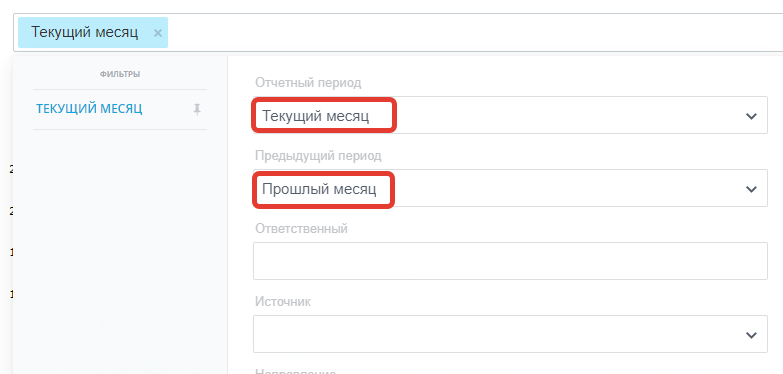Expand the Источник dropdown arrow
The width and height of the screenshot is (783, 374).
(x=751, y=335)
